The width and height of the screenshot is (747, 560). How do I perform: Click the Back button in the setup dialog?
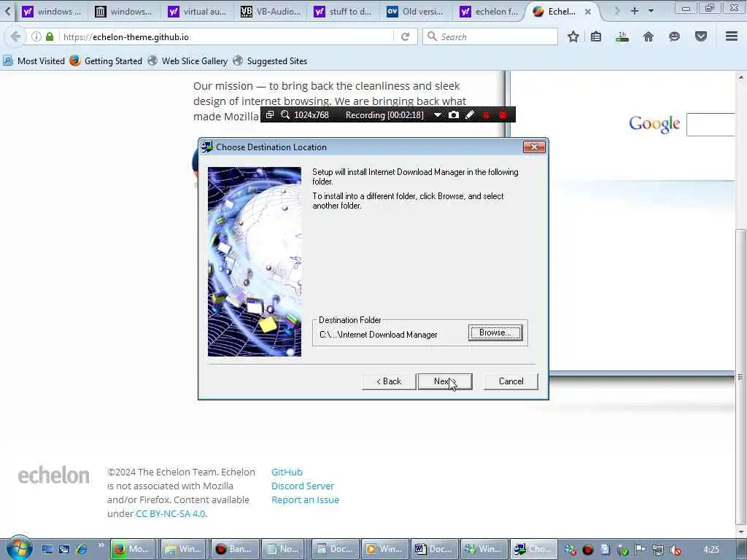point(389,381)
